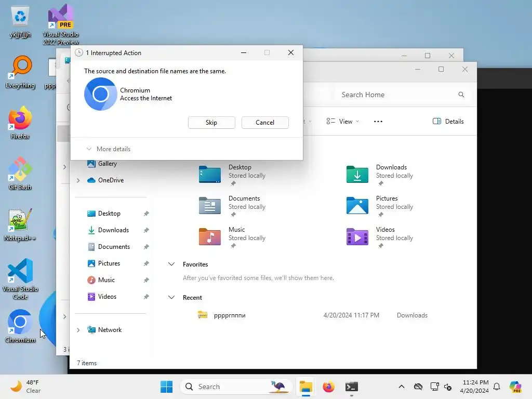Open the Desktop folder tile
Viewport: 532px width, 399px height.
[x=232, y=175]
